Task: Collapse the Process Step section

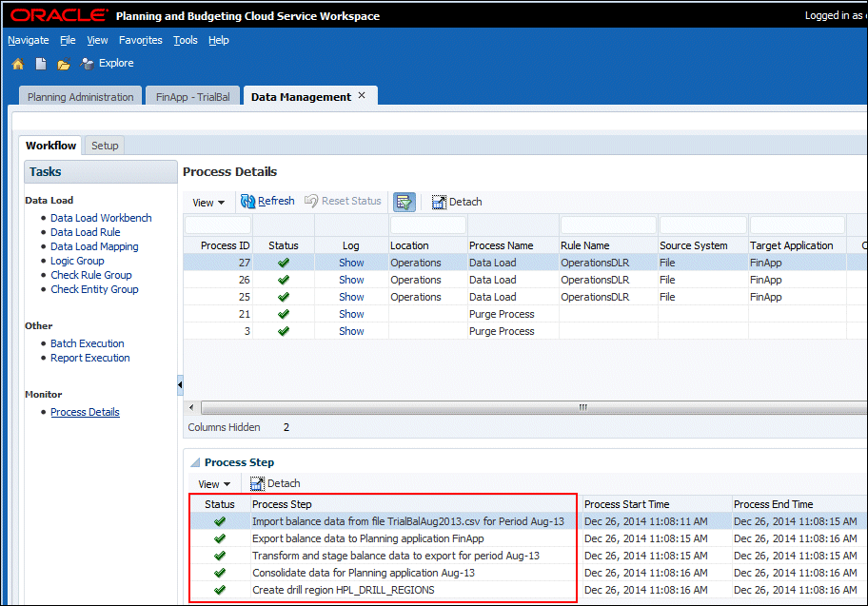Action: pos(195,462)
